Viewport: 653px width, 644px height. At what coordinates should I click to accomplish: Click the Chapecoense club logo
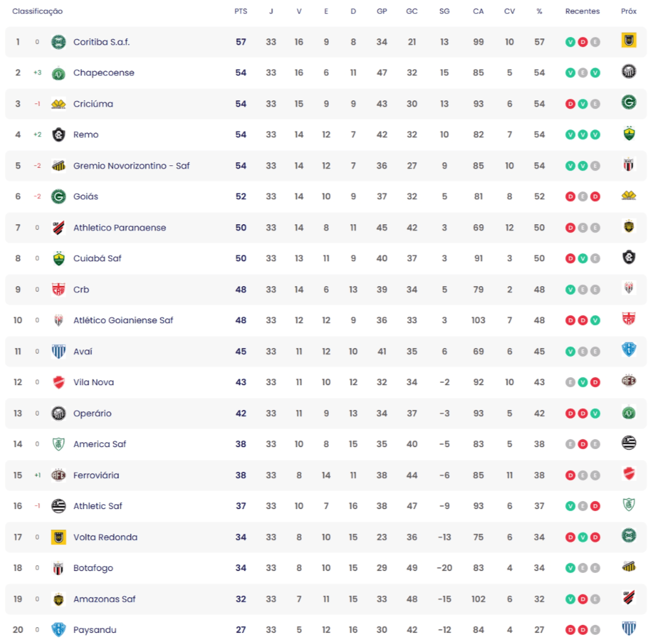pyautogui.click(x=58, y=73)
